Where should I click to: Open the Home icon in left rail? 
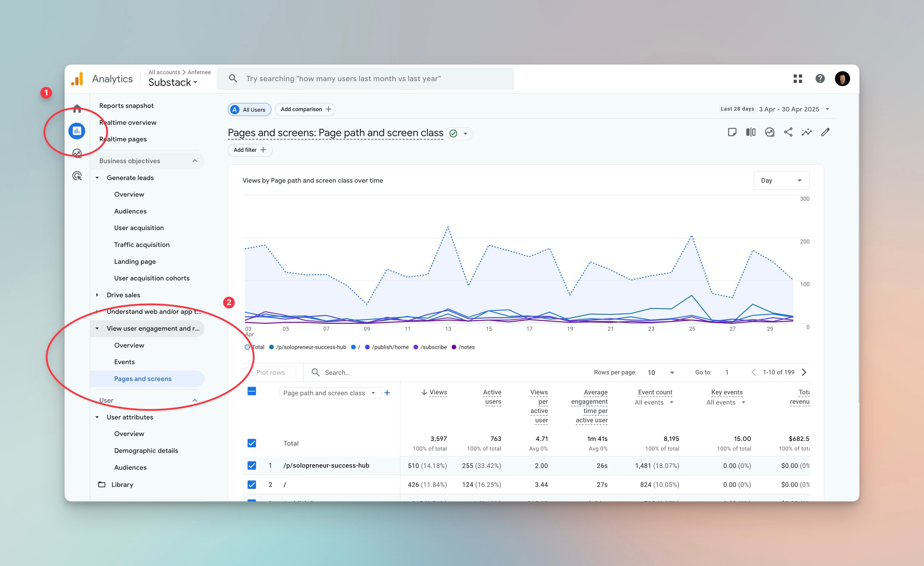click(77, 109)
